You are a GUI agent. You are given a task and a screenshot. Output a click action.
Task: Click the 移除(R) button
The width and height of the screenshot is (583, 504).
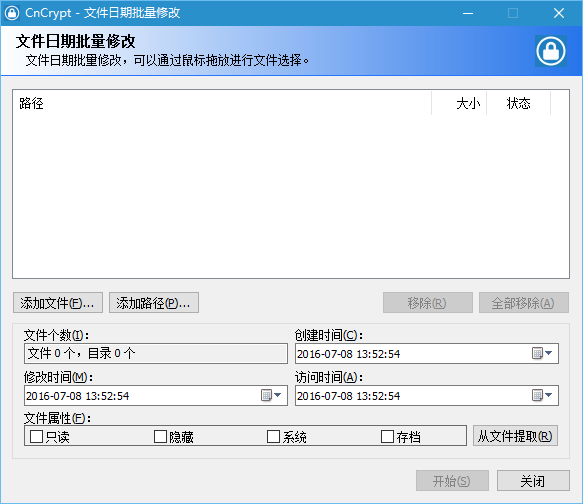click(428, 303)
